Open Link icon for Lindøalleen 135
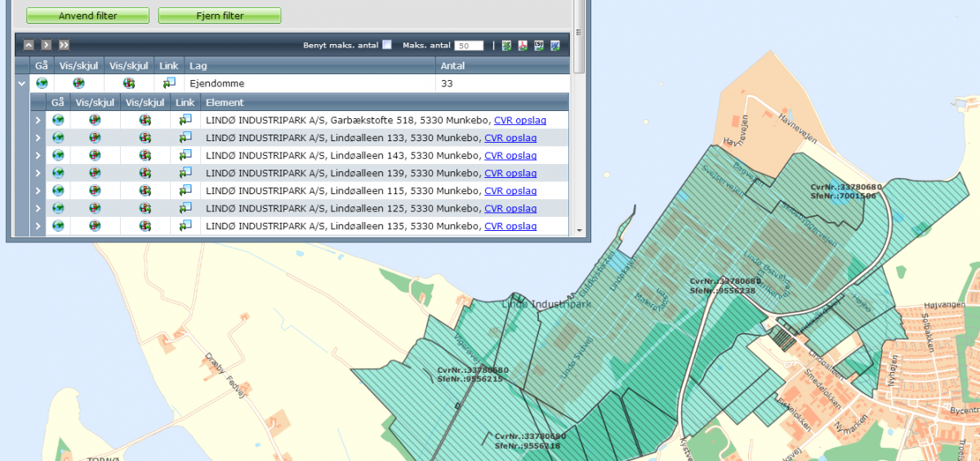The height and width of the screenshot is (461, 980). (x=185, y=225)
